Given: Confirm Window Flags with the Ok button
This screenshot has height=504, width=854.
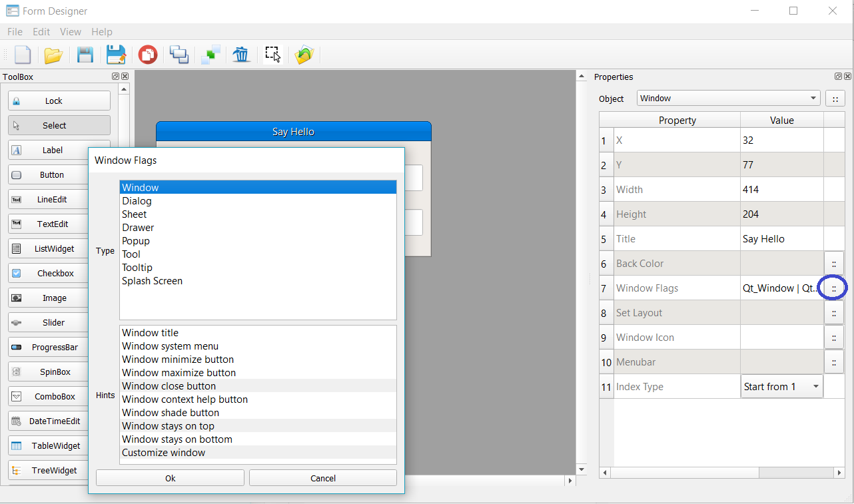Looking at the screenshot, I should 170,478.
